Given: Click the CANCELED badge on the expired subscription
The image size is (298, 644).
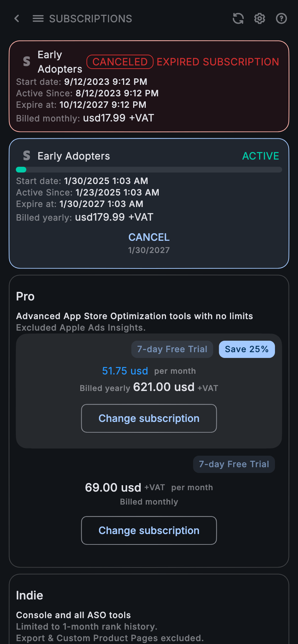Looking at the screenshot, I should pos(120,62).
